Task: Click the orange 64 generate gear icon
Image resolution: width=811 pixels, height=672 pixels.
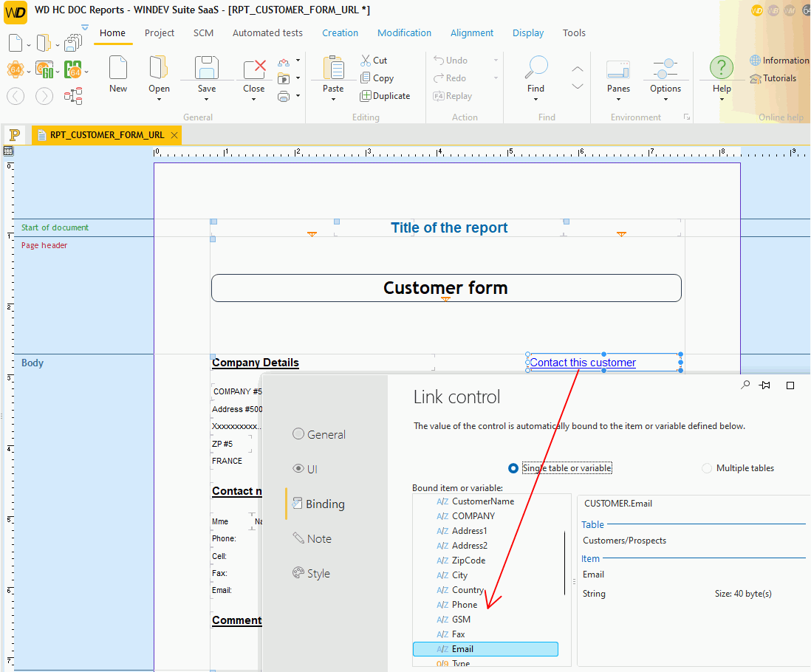Action: pyautogui.click(x=15, y=69)
